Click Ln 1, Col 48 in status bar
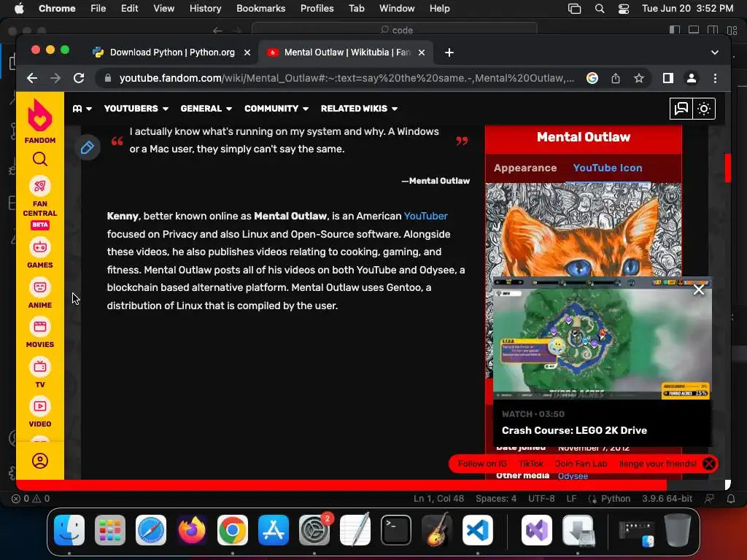The height and width of the screenshot is (560, 747). coord(438,499)
